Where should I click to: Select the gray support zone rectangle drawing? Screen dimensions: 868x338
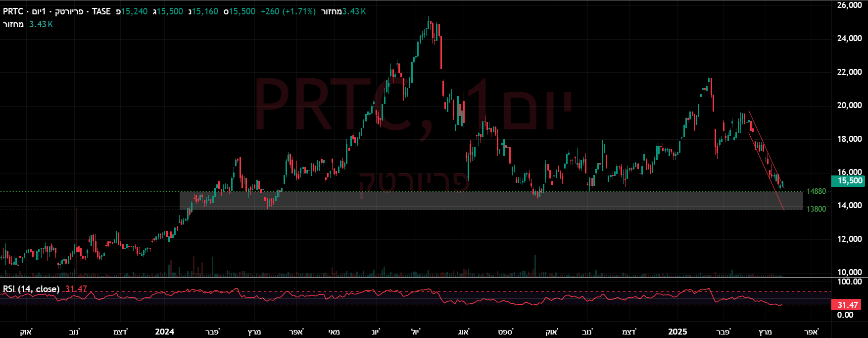tap(491, 201)
